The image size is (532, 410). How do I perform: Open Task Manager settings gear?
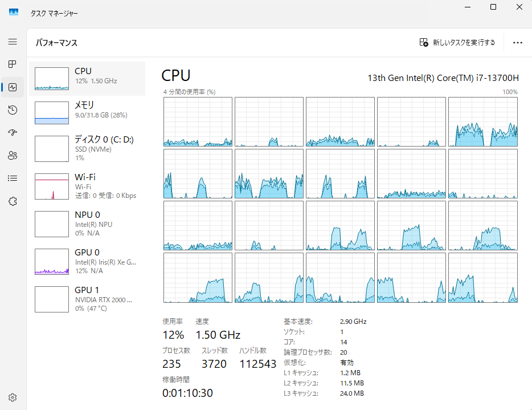pyautogui.click(x=13, y=397)
